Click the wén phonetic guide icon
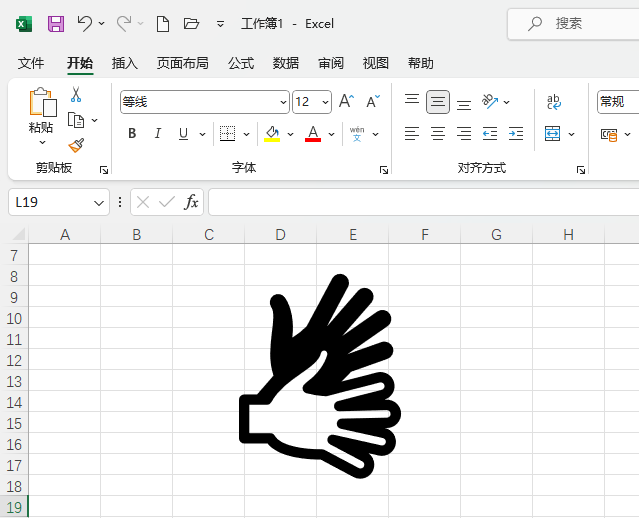Image resolution: width=639 pixels, height=518 pixels. point(357,134)
